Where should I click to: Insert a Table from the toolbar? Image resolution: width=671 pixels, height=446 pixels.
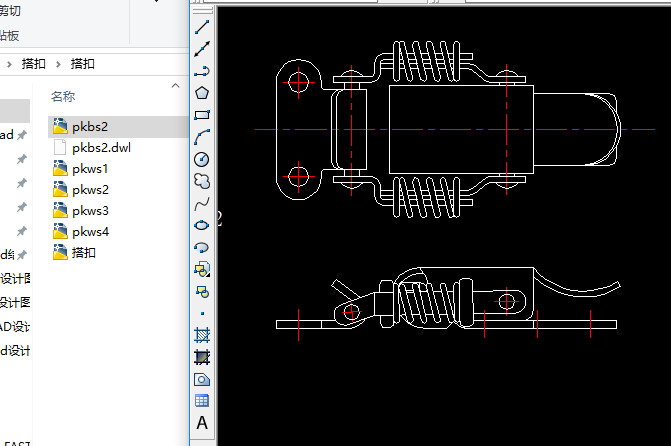[202, 401]
